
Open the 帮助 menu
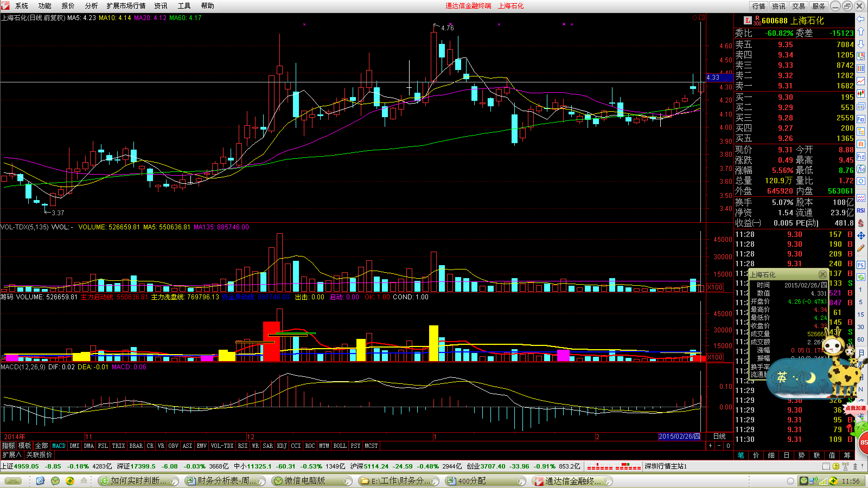208,6
